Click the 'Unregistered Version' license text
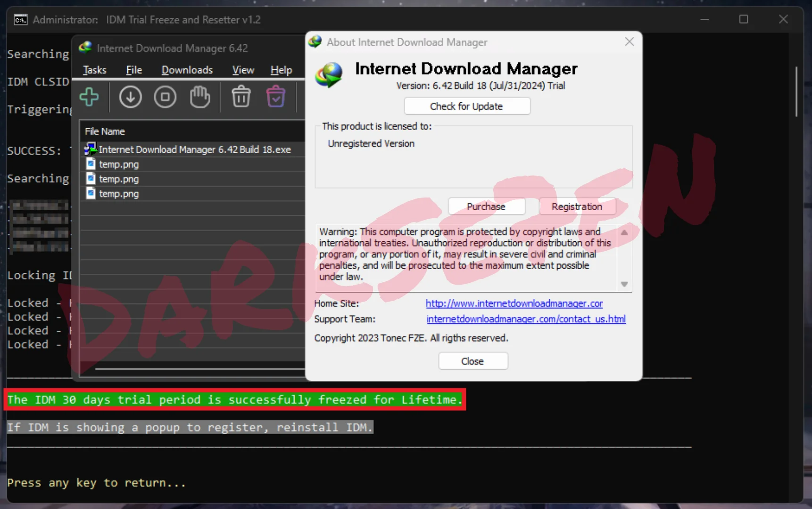The image size is (812, 509). tap(371, 144)
